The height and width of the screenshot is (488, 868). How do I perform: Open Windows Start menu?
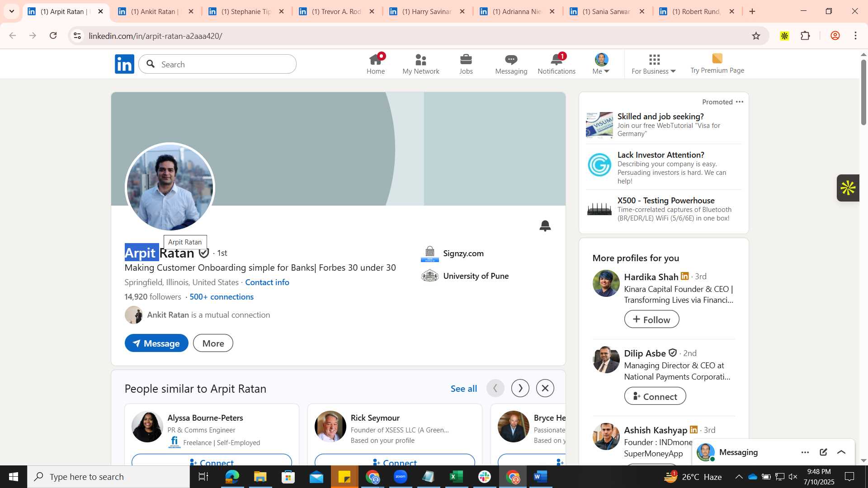tap(14, 477)
